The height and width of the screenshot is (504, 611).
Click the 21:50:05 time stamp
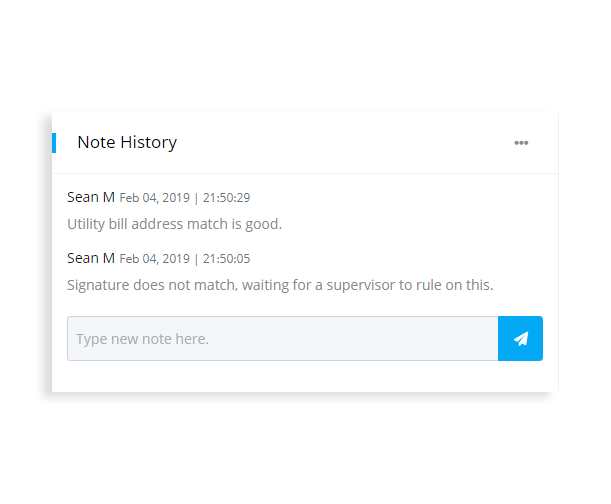(x=226, y=259)
